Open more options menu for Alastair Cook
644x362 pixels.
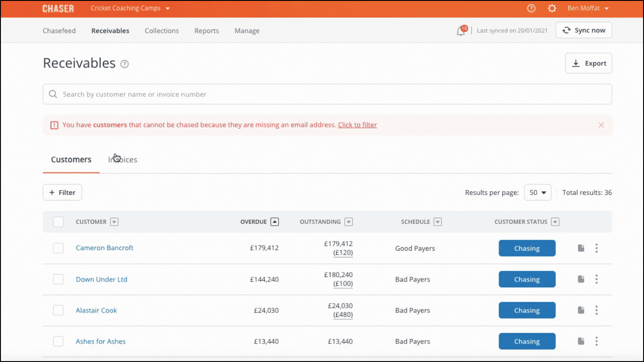coord(597,310)
